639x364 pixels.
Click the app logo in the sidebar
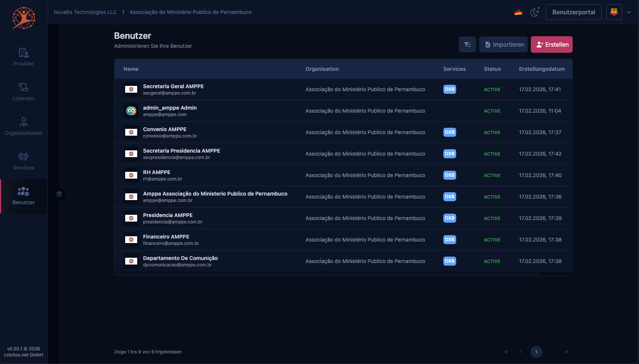point(24,18)
